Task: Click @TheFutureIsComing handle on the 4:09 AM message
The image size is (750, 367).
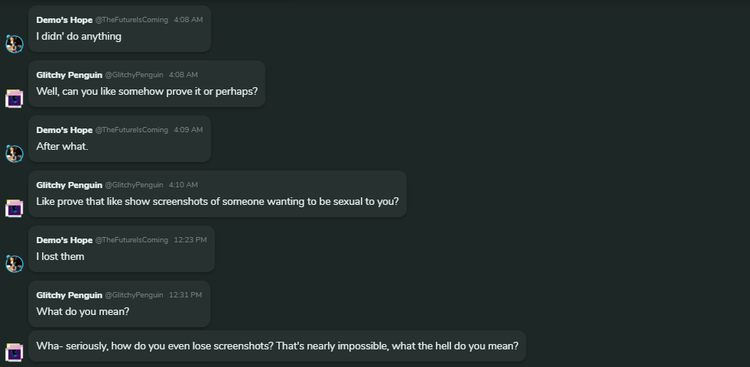Action: (x=132, y=130)
